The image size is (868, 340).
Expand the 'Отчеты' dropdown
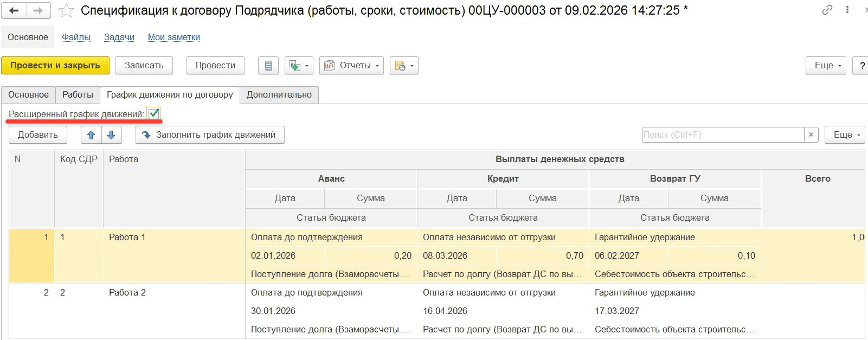[351, 66]
